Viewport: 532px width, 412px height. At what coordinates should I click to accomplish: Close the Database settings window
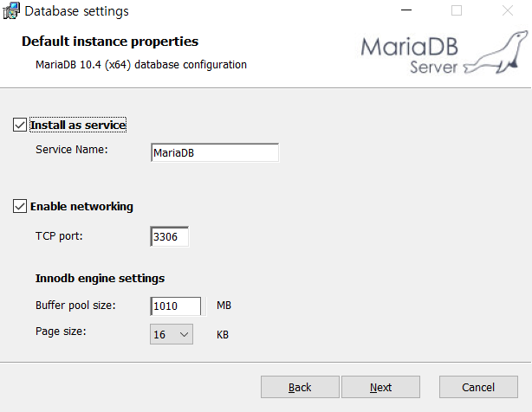508,10
